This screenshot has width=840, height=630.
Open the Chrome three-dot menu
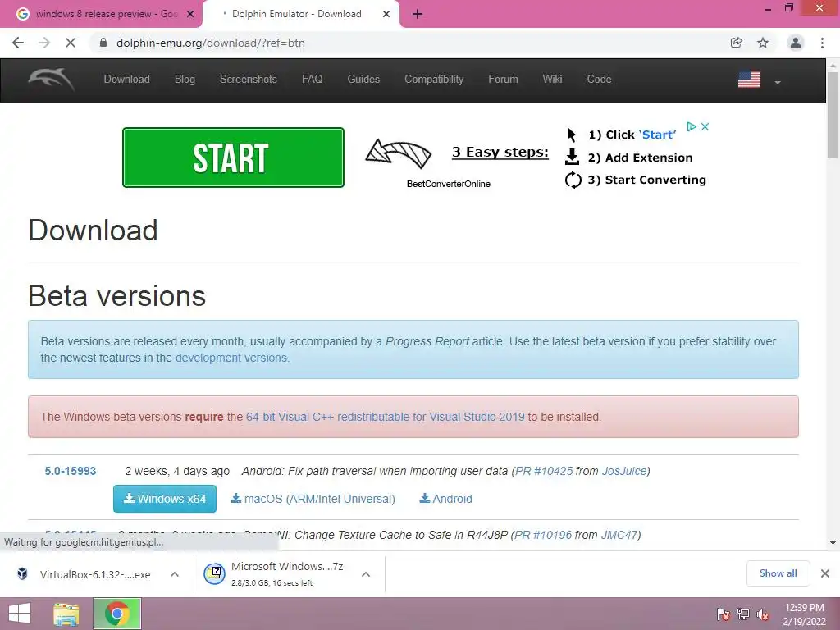(822, 43)
